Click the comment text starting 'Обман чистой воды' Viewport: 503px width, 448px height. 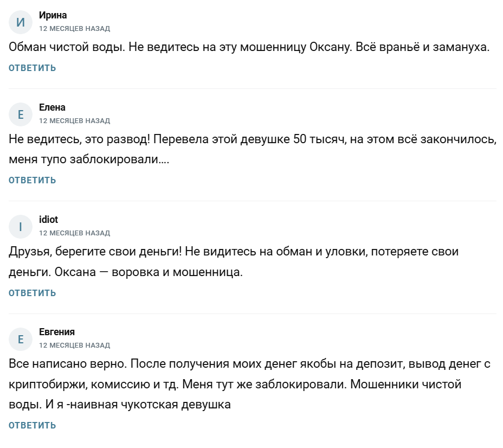(x=249, y=47)
